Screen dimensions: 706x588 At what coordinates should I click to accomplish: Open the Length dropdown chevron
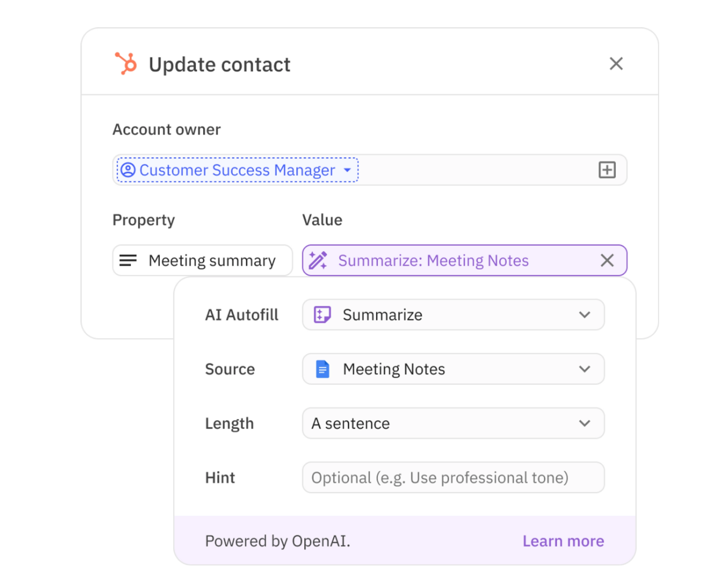point(584,424)
